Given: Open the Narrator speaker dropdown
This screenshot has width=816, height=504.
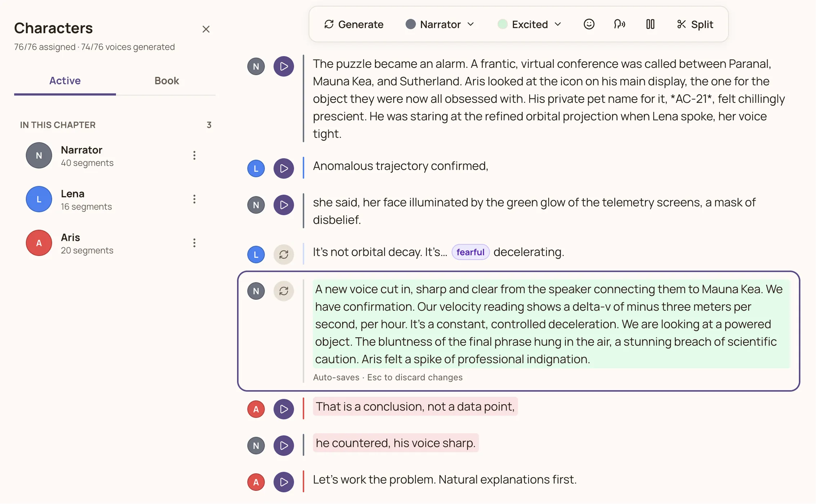Looking at the screenshot, I should tap(440, 24).
